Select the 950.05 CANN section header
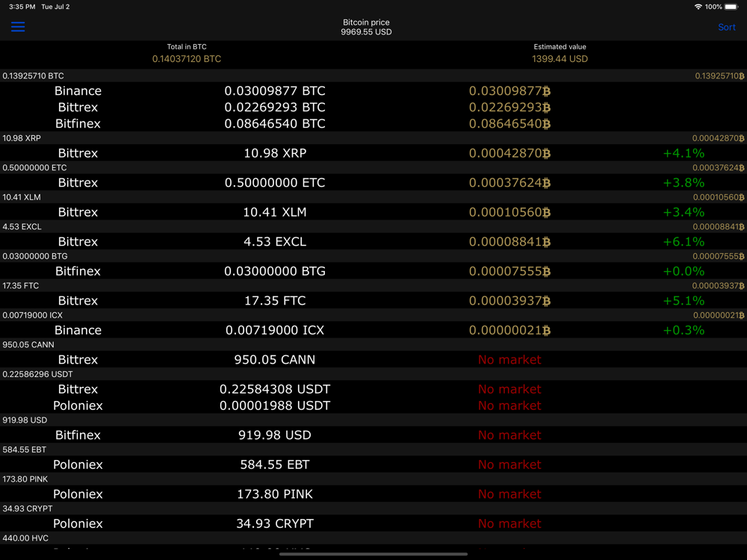Viewport: 747px width, 560px height. coord(373,345)
